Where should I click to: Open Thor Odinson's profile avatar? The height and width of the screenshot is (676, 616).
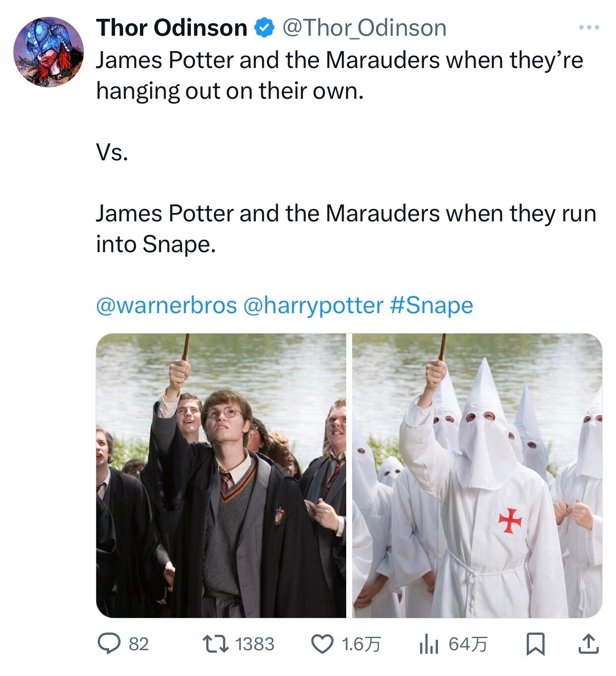[49, 52]
